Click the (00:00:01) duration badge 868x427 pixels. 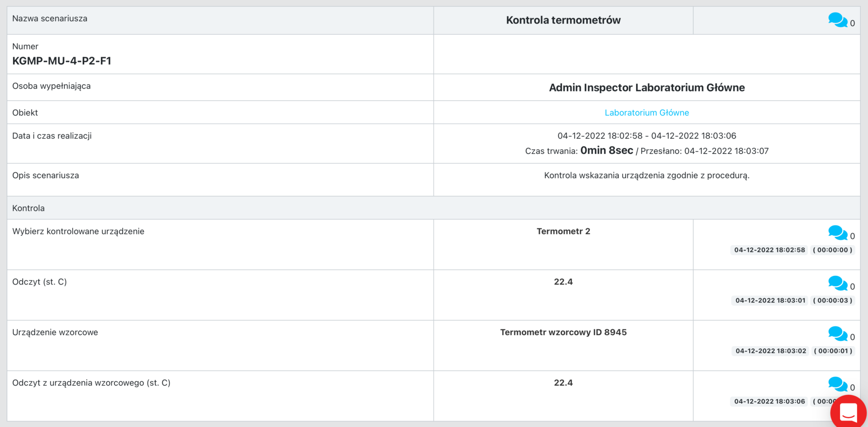point(833,351)
